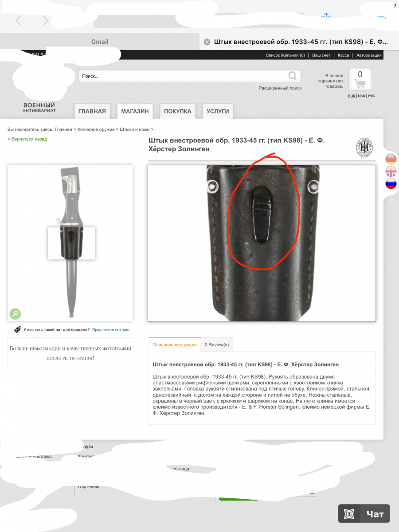
Task: Switch to German language flag
Action: coord(391,159)
